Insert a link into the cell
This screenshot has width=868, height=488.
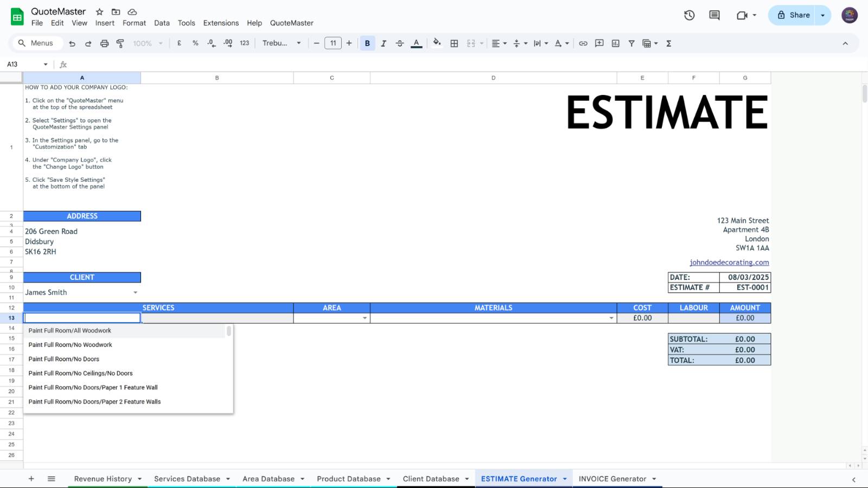(x=583, y=43)
